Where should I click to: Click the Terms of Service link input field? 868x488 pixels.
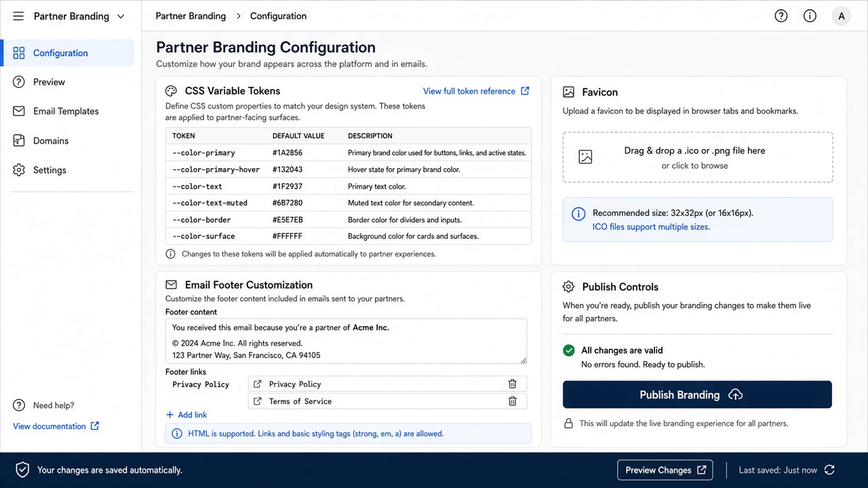pyautogui.click(x=387, y=401)
